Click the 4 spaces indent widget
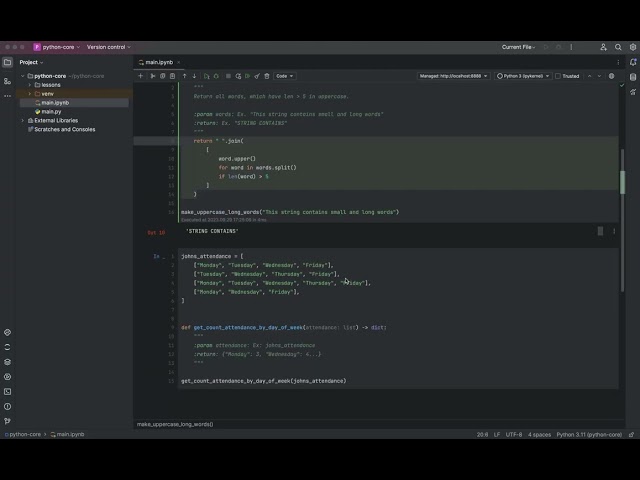Viewport: 640px width, 480px height. pyautogui.click(x=539, y=434)
